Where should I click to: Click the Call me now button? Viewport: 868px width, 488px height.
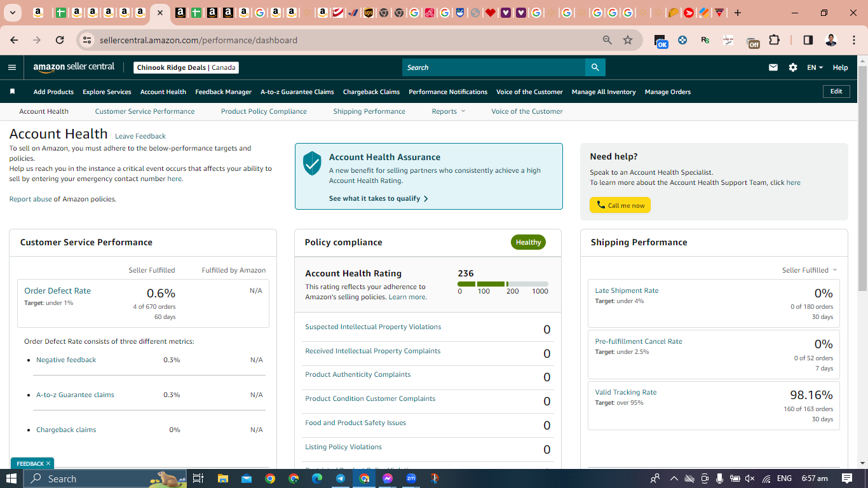point(620,205)
